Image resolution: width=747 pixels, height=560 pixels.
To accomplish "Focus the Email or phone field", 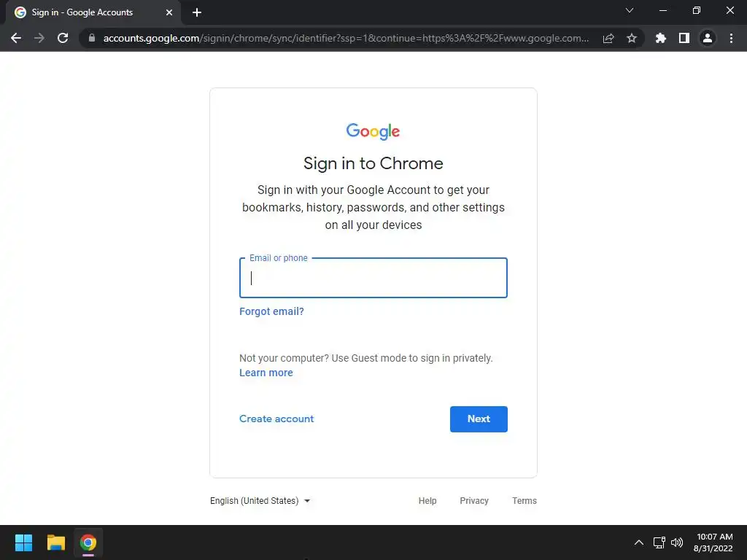I will 373,278.
